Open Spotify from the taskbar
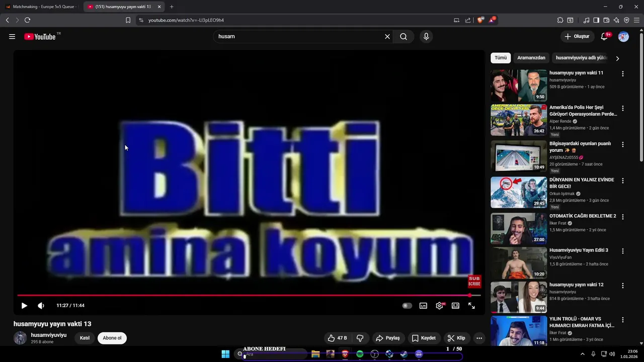The image size is (644, 362). coord(360,354)
